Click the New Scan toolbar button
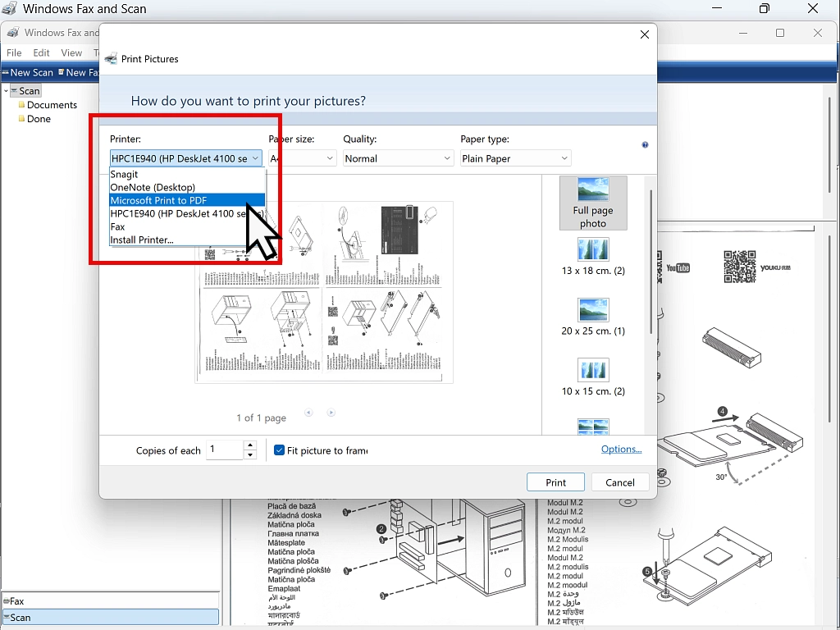The width and height of the screenshot is (840, 630). point(28,72)
